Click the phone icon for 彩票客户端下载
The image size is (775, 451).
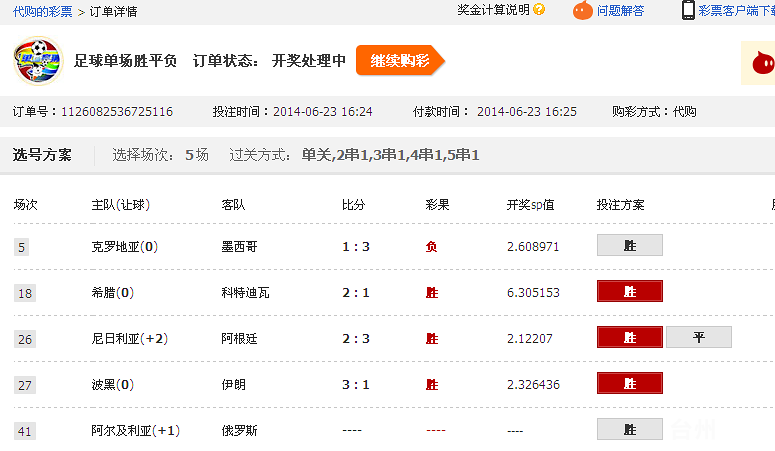click(688, 10)
